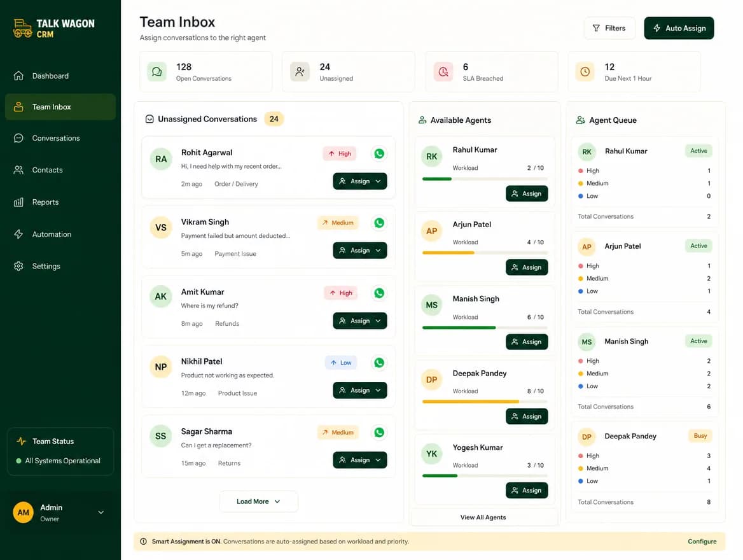Click the Auto Assign button

coord(679,28)
